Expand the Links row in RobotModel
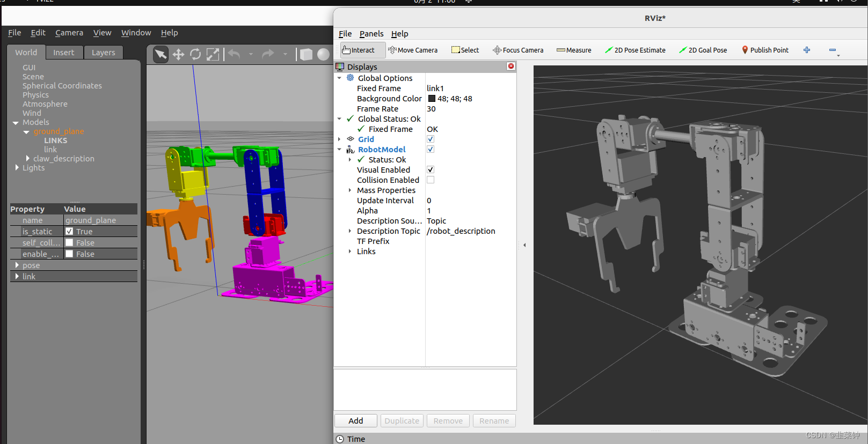This screenshot has height=444, width=868. (x=350, y=251)
